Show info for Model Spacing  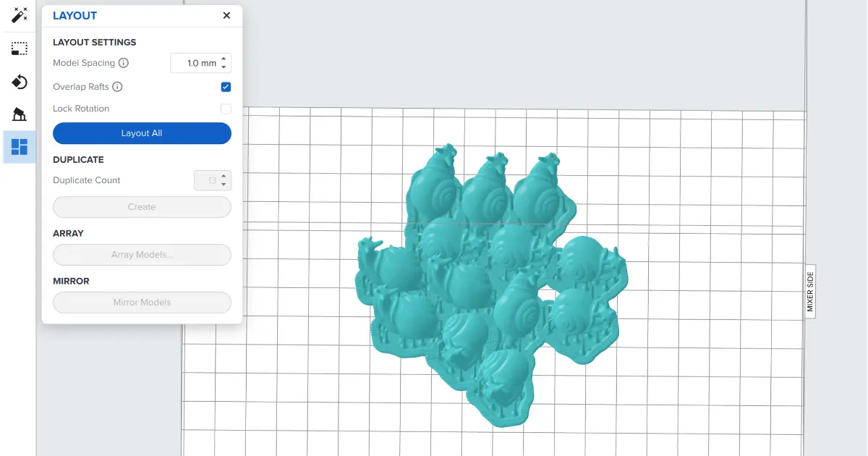point(124,63)
